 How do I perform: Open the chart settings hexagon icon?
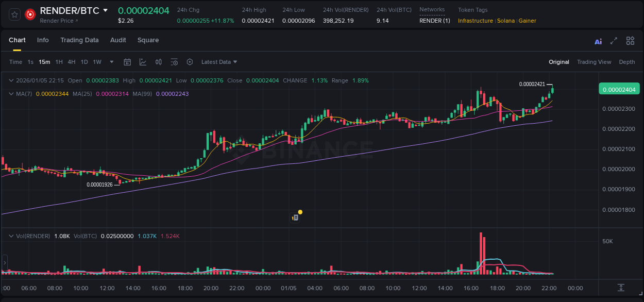click(x=190, y=61)
